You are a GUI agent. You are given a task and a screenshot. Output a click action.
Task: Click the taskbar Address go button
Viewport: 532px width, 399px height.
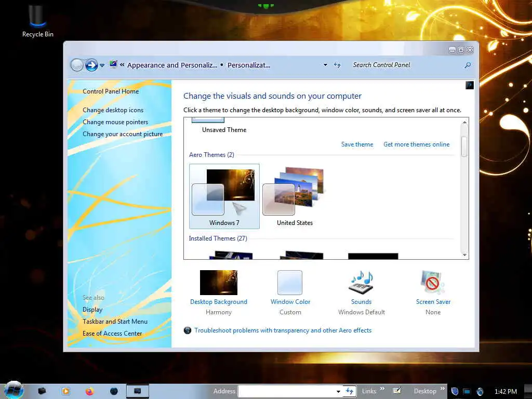pyautogui.click(x=350, y=391)
